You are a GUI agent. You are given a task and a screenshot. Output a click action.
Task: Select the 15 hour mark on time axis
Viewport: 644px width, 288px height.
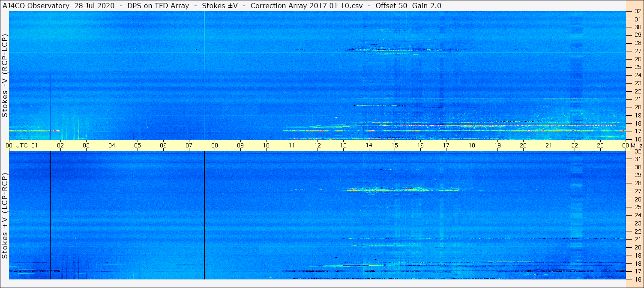pyautogui.click(x=395, y=146)
